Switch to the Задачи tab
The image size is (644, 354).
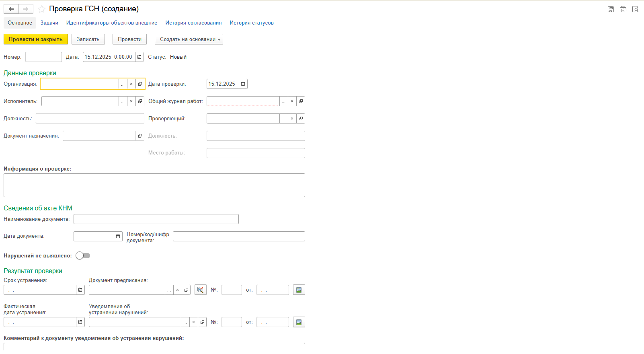(x=49, y=23)
